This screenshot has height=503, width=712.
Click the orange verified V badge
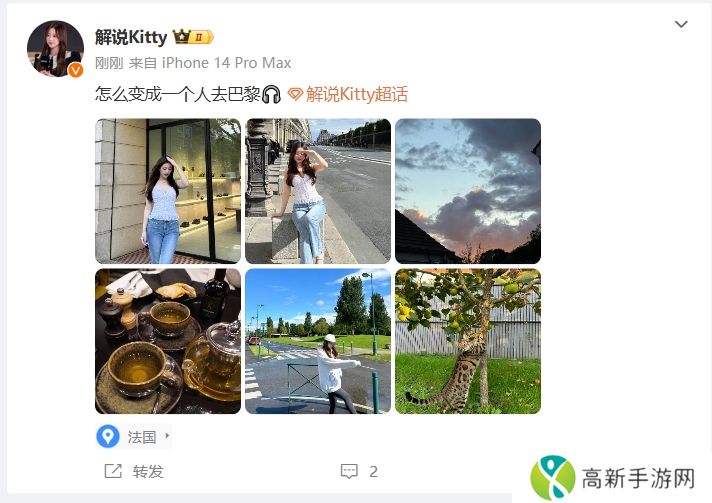tap(75, 70)
